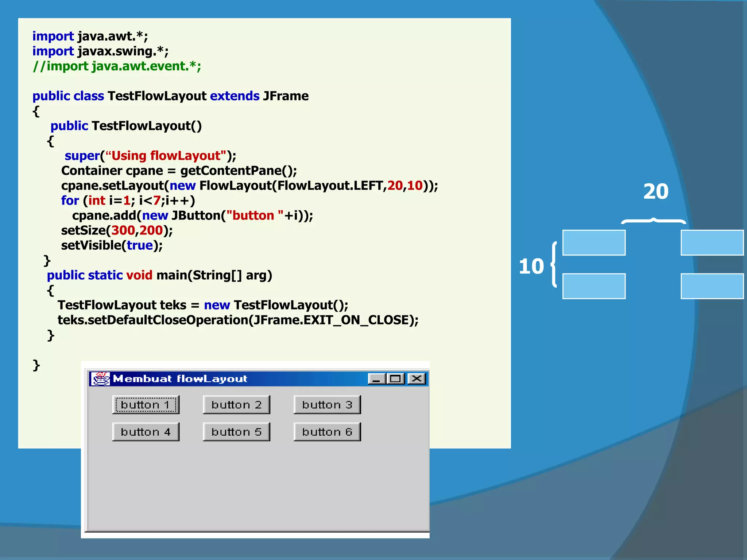Viewport: 747px width, 560px height.
Task: Click the "public class TestFlowLayout extends JFrame" line
Action: (170, 96)
